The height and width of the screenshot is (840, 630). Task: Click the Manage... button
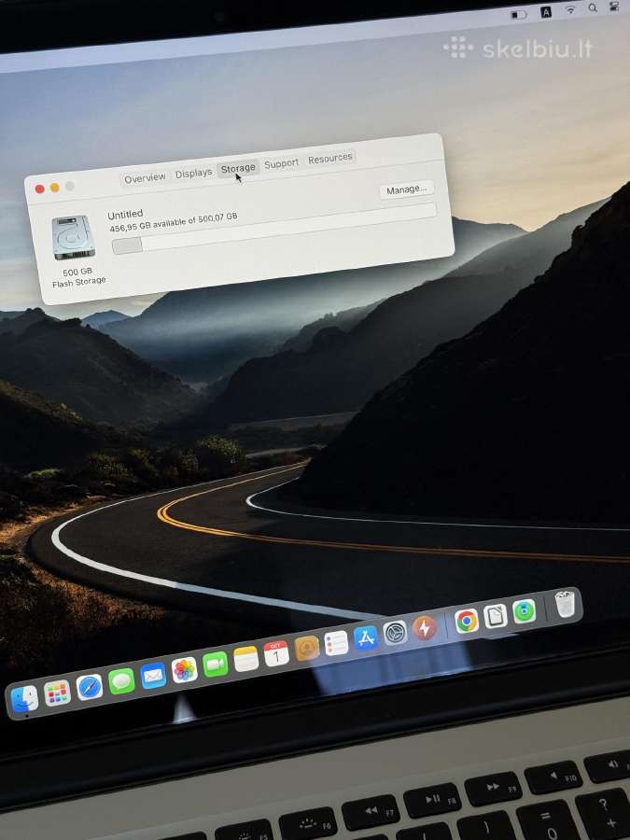[x=407, y=189]
